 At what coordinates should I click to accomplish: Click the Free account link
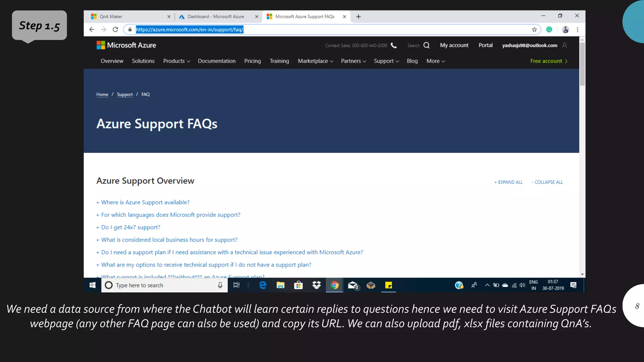coord(549,61)
